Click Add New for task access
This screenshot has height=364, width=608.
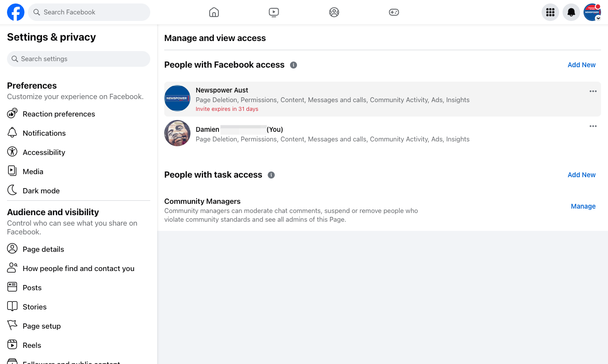coord(581,175)
